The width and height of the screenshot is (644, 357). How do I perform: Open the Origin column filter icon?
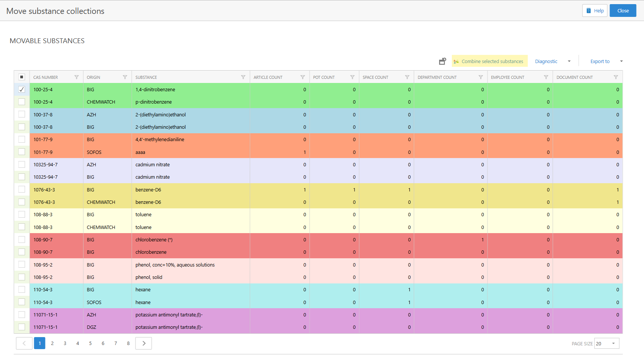pyautogui.click(x=125, y=77)
